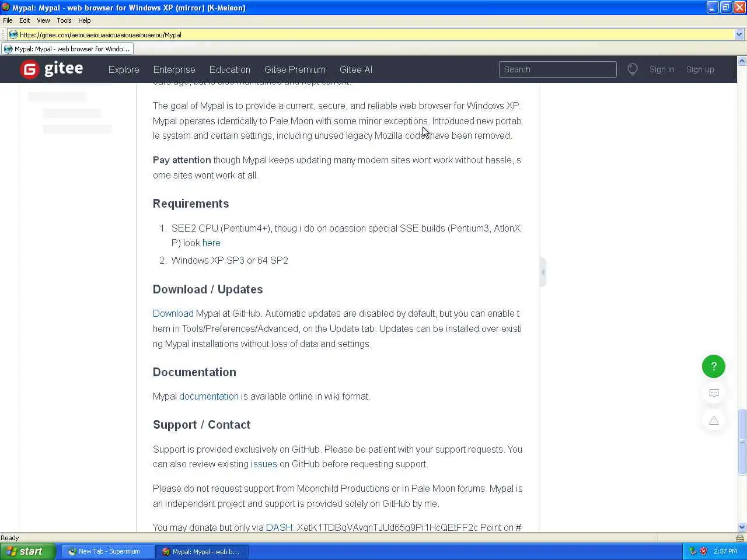
Task: Select the Mypal browser tab
Action: coord(67,49)
